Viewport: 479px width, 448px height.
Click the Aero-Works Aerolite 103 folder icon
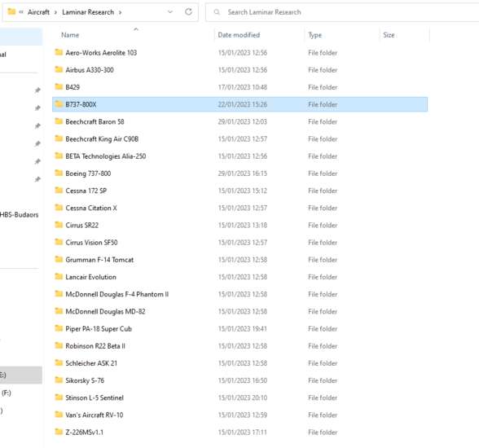pyautogui.click(x=59, y=52)
